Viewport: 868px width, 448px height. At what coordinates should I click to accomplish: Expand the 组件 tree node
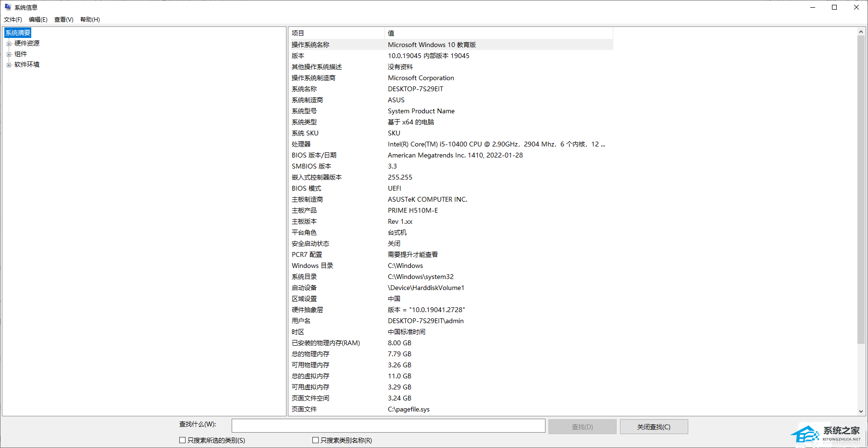(9, 54)
